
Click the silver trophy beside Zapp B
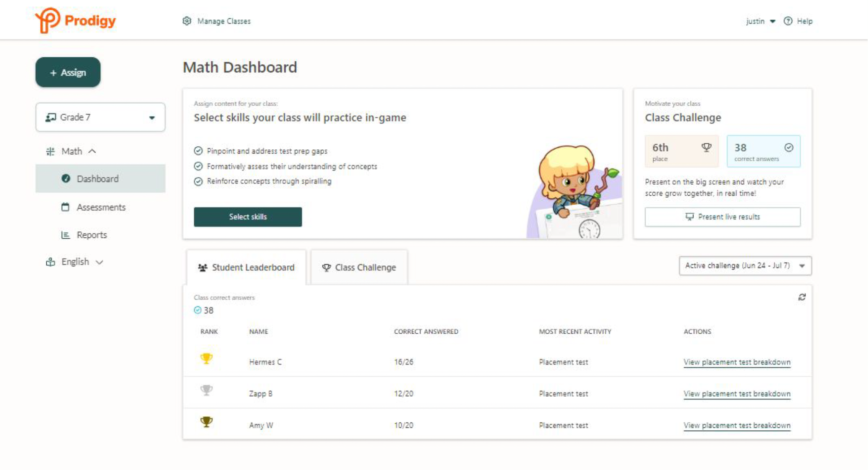pos(207,390)
